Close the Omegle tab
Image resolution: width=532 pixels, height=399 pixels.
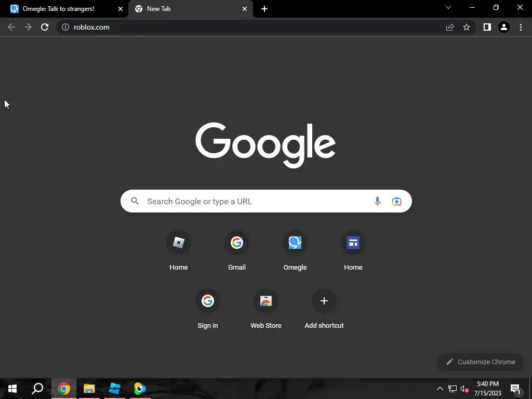(121, 9)
